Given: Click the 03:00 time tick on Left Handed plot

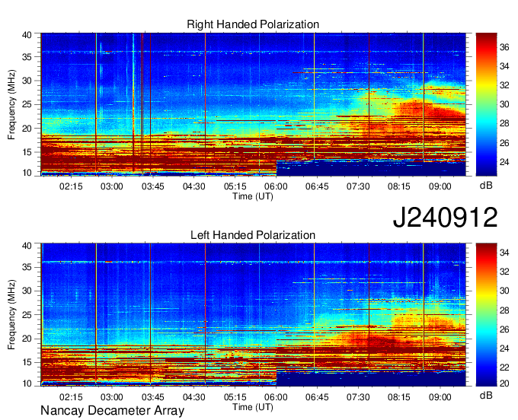Looking at the screenshot, I should [x=112, y=396].
